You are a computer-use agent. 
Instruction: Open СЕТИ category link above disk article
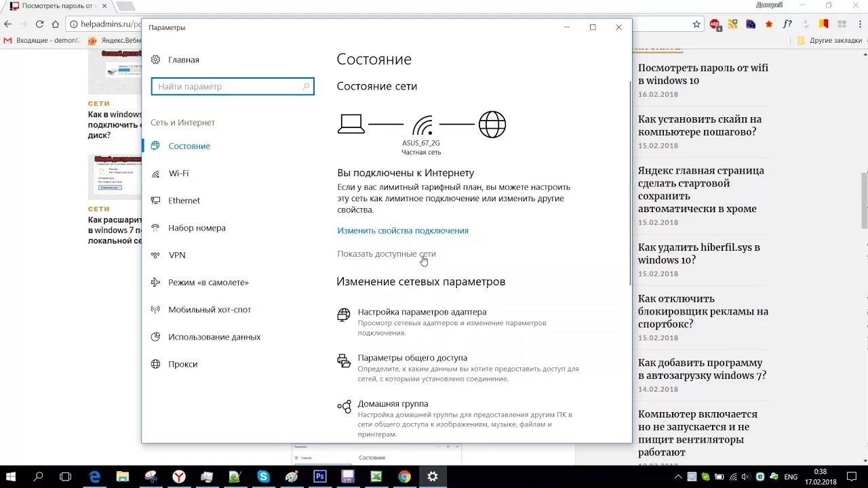98,104
